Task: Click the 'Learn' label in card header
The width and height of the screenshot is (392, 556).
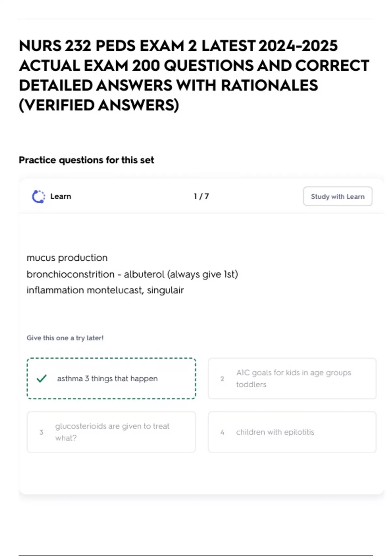Action: click(x=60, y=196)
